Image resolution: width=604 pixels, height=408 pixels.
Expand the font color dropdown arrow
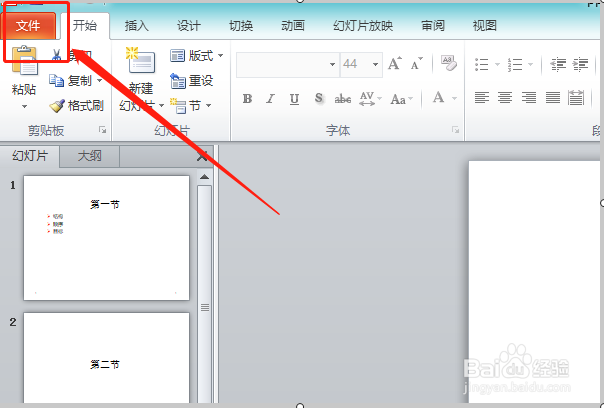pos(455,99)
